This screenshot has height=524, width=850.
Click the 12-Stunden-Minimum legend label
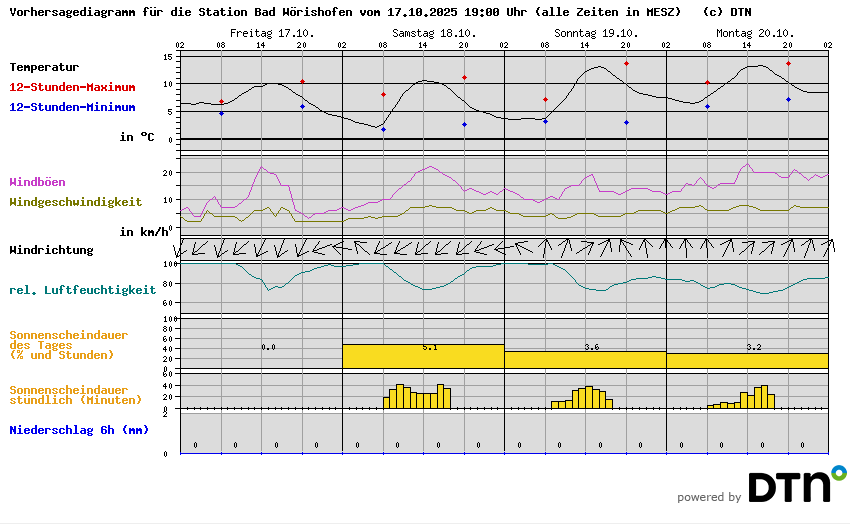coord(72,107)
